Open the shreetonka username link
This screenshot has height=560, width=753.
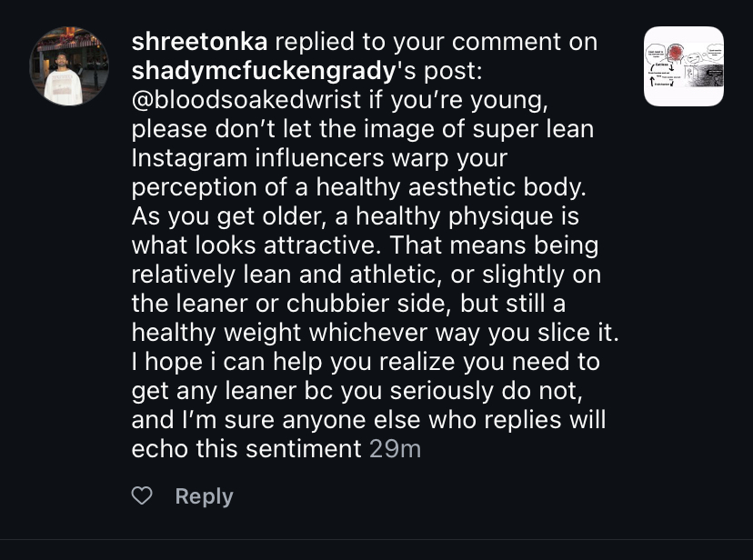tap(199, 42)
